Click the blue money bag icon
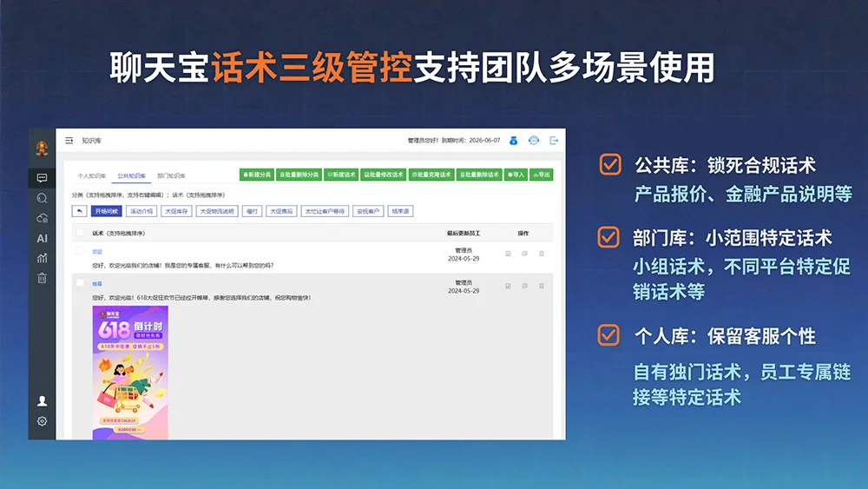Image resolution: width=868 pixels, height=489 pixels. click(513, 141)
